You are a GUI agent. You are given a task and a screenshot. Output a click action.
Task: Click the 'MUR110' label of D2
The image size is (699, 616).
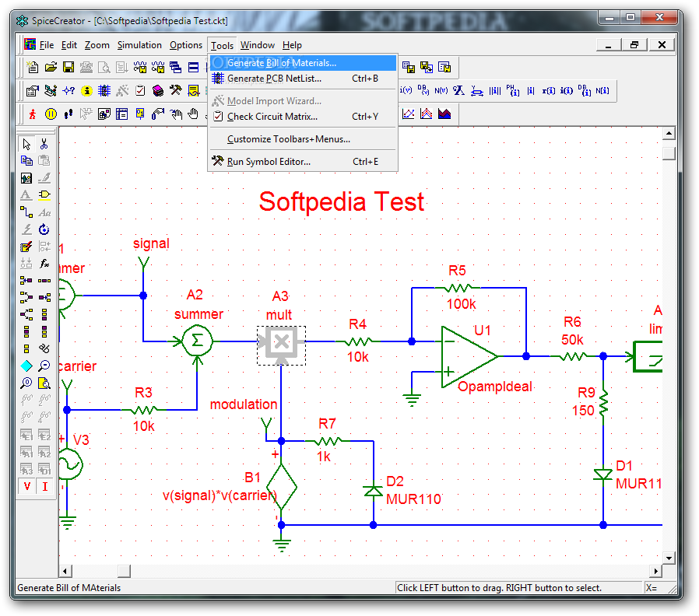[413, 499]
